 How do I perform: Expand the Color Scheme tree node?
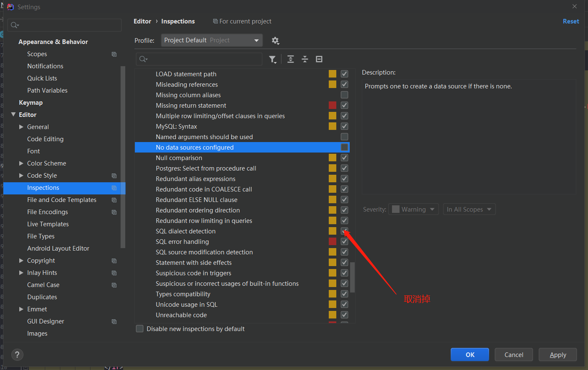click(21, 163)
